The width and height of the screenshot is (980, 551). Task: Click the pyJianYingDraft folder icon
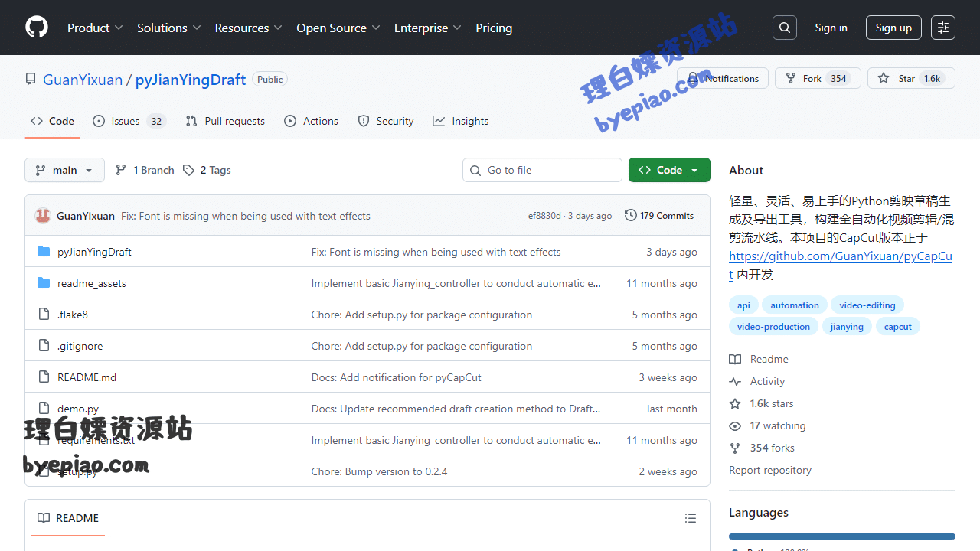[x=44, y=252]
